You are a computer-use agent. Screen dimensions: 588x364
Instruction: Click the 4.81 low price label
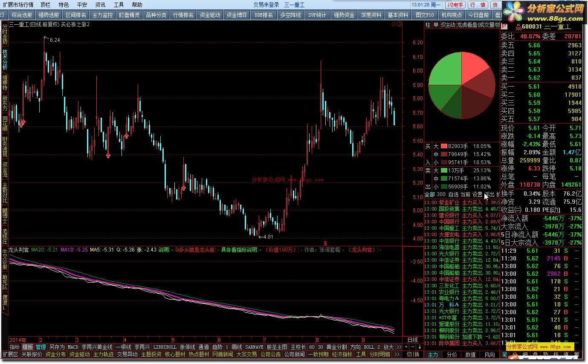(x=268, y=237)
